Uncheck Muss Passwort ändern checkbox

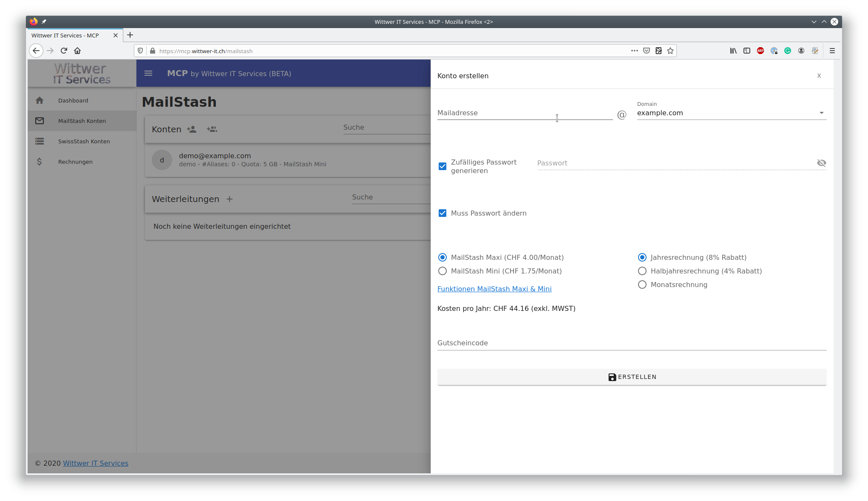(443, 213)
